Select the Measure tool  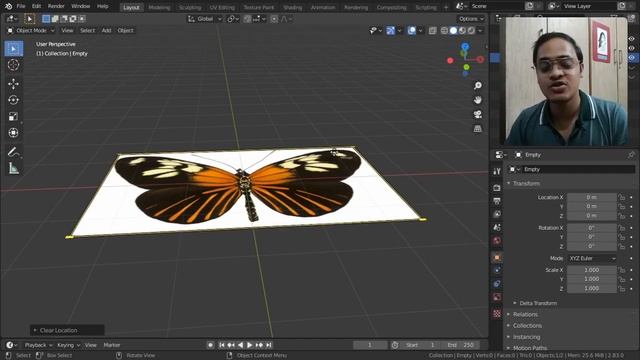pyautogui.click(x=13, y=168)
